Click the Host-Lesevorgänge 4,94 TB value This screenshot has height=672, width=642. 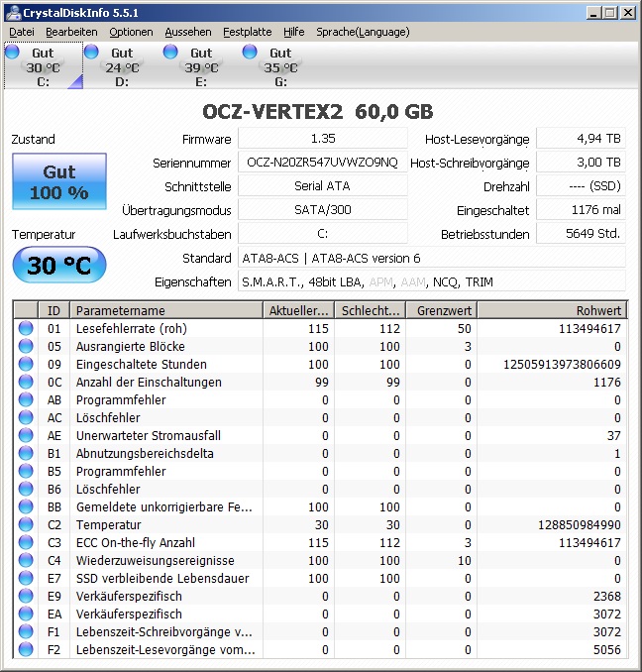coord(582,139)
